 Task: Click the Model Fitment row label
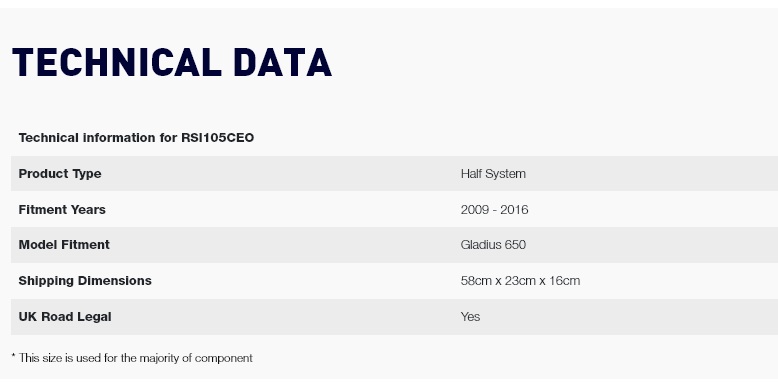64,245
